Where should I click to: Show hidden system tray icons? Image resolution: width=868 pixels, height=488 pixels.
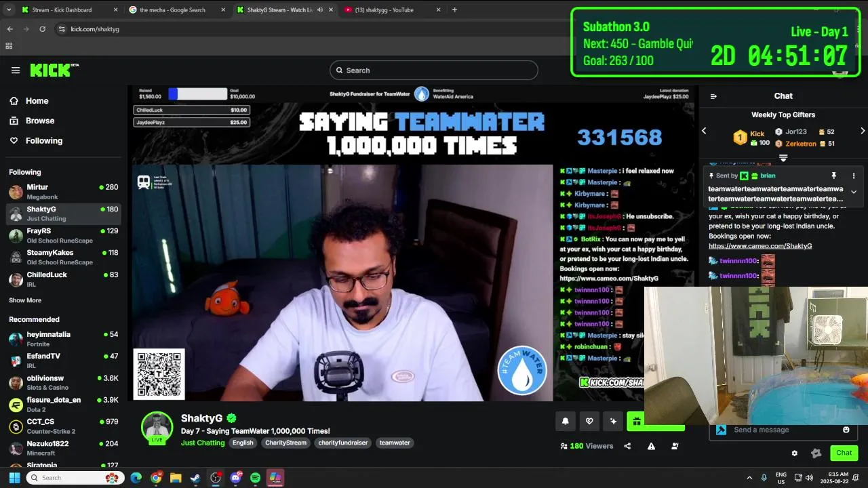pos(749,478)
